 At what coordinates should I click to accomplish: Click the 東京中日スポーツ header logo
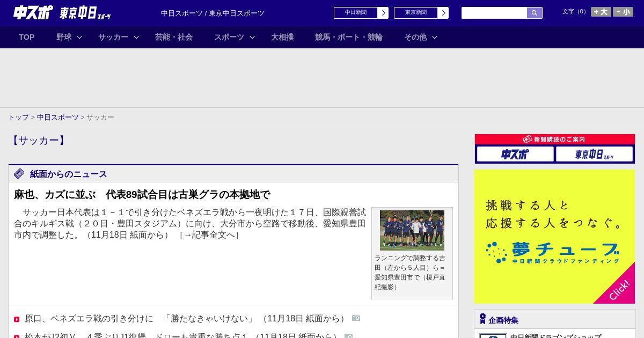(x=85, y=13)
